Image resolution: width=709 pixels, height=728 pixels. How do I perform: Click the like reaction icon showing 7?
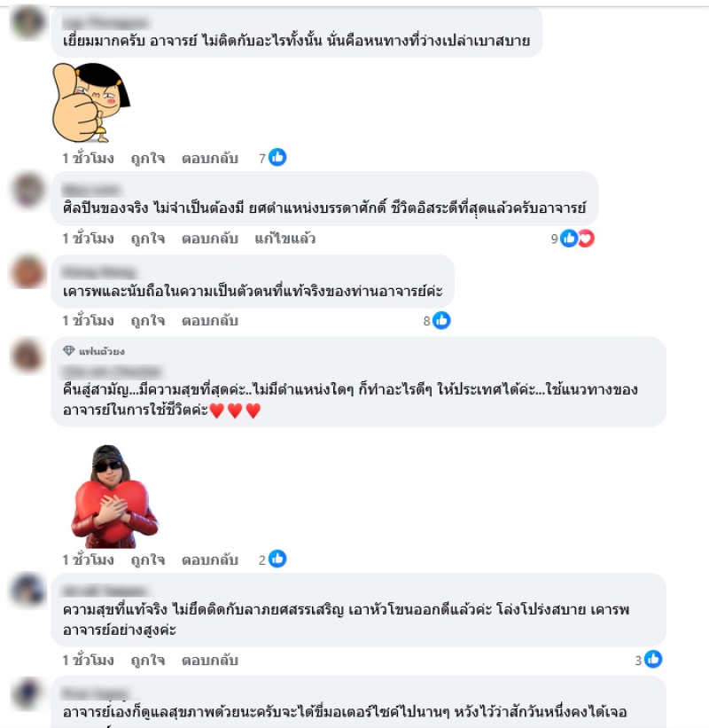coord(277,157)
